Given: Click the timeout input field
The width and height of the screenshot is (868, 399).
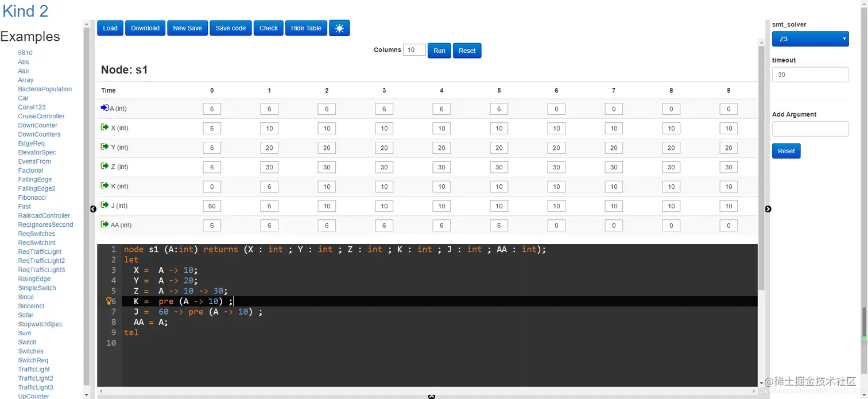Looking at the screenshot, I should [810, 75].
